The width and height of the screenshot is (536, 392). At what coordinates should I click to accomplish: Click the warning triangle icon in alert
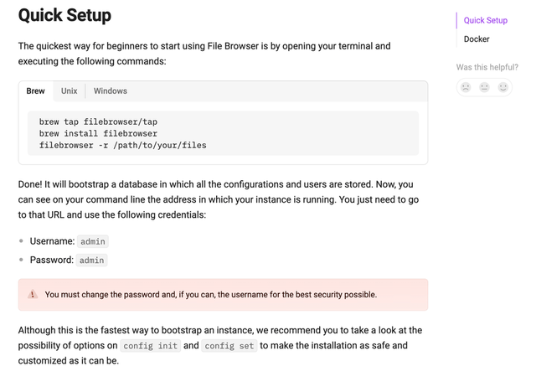coord(33,294)
